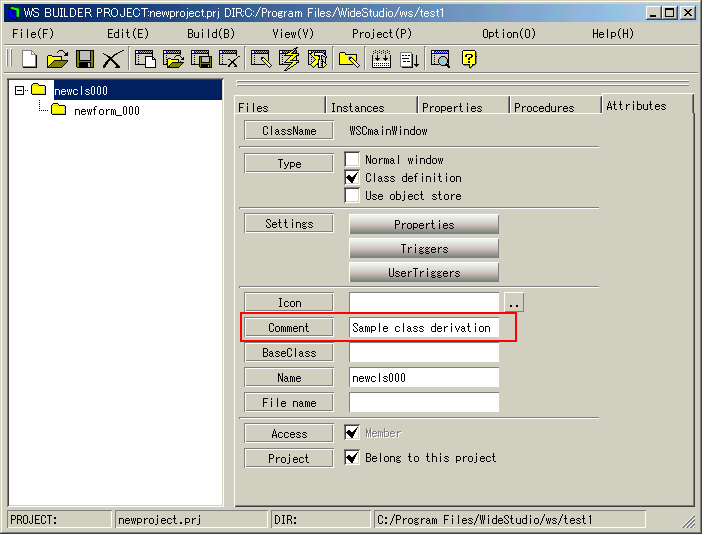705x535 pixels.
Task: Switch to the Procedures tab
Action: pyautogui.click(x=544, y=107)
